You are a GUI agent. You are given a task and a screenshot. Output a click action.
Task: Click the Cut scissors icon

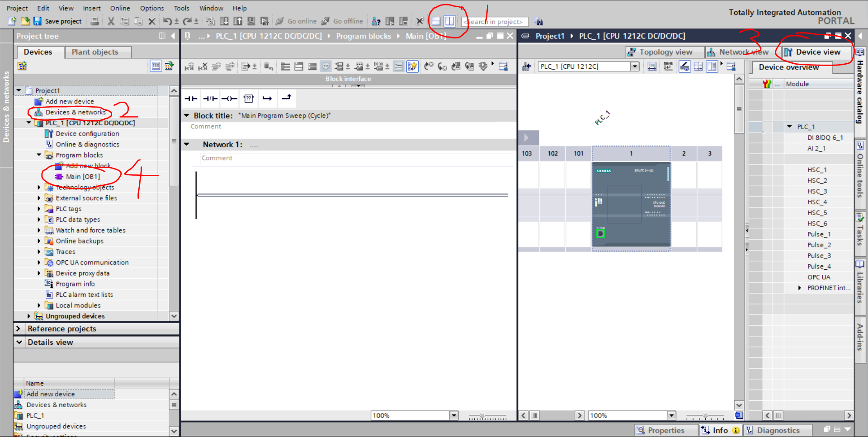(111, 21)
